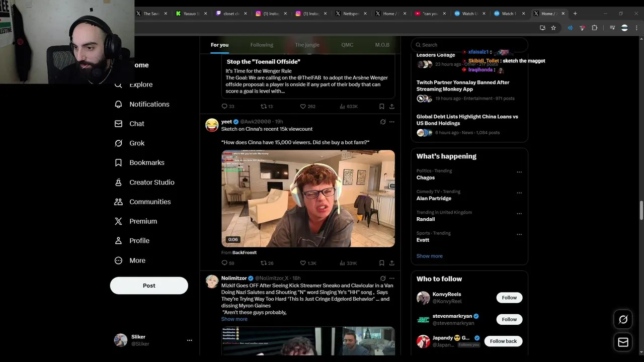Open options for Chagos trend
Image resolution: width=644 pixels, height=362 pixels.
click(x=519, y=172)
